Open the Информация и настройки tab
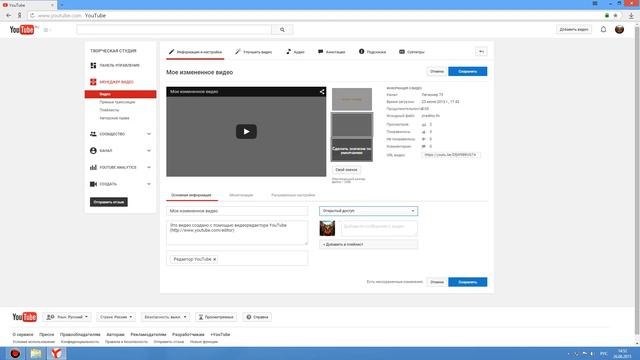Screen dimensions: 640x360 click(195, 52)
